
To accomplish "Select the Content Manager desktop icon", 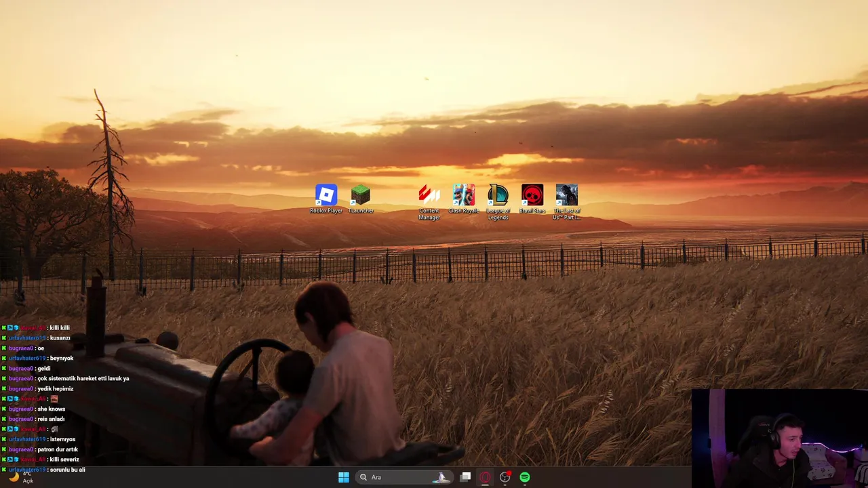I will click(429, 202).
